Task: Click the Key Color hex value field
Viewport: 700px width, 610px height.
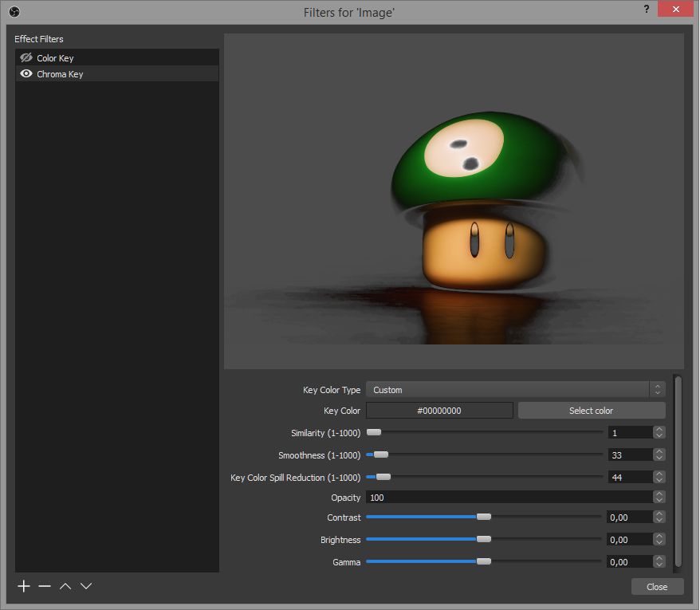Action: pos(439,410)
